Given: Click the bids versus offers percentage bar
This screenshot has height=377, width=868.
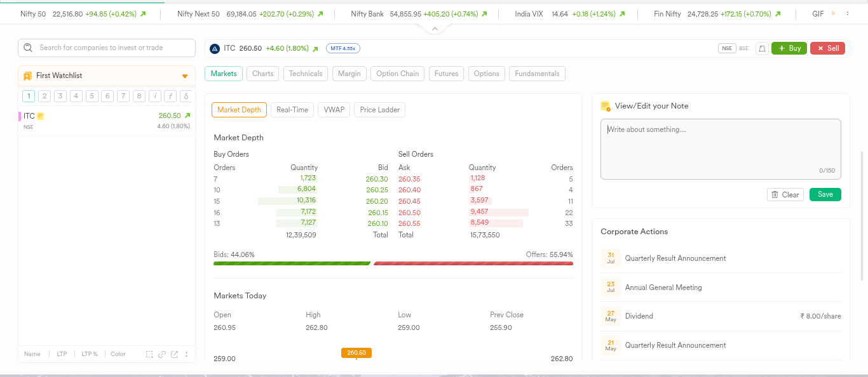Looking at the screenshot, I should pos(393,263).
